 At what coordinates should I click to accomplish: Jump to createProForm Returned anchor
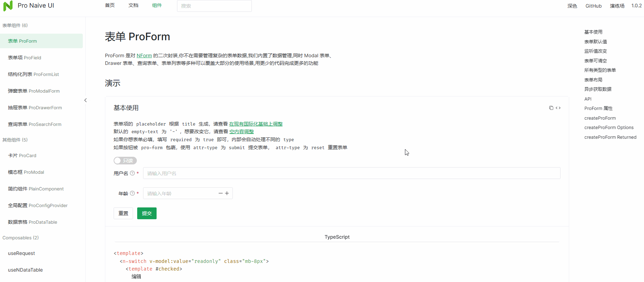click(610, 137)
